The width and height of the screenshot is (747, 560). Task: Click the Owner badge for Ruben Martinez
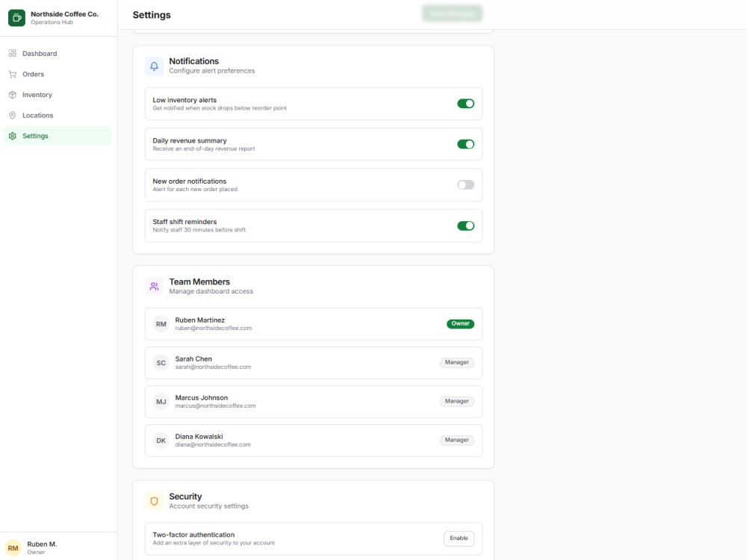pyautogui.click(x=460, y=324)
